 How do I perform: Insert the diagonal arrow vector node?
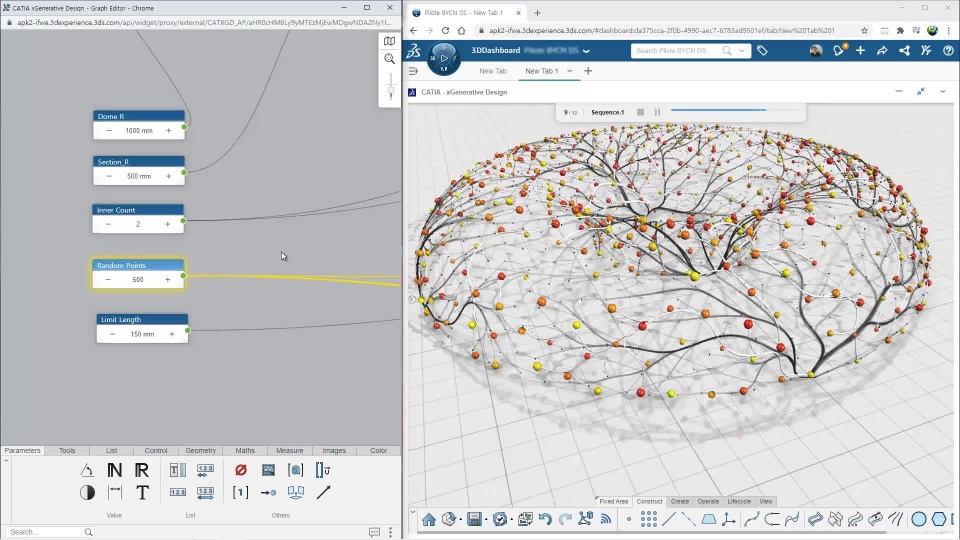click(323, 492)
